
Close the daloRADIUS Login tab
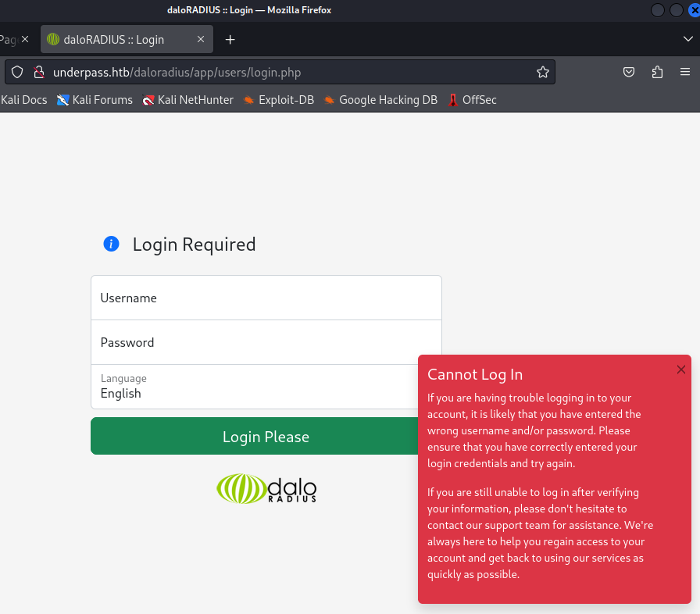coord(201,39)
